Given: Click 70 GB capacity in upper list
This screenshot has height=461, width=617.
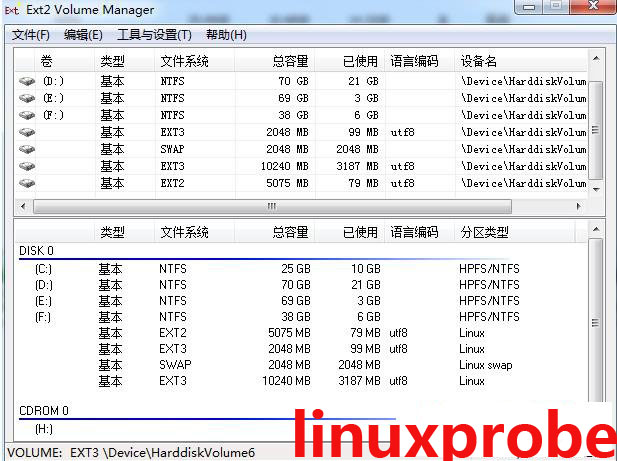Looking at the screenshot, I should [x=294, y=81].
